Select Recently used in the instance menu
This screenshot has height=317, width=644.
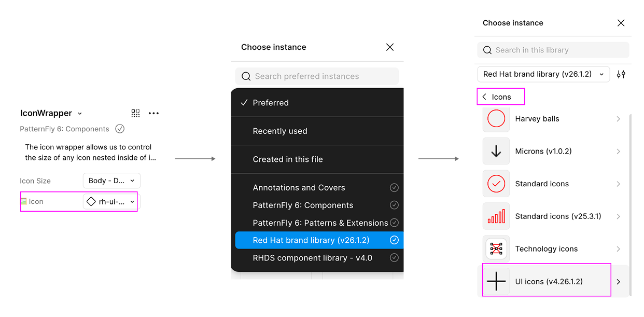click(x=281, y=131)
